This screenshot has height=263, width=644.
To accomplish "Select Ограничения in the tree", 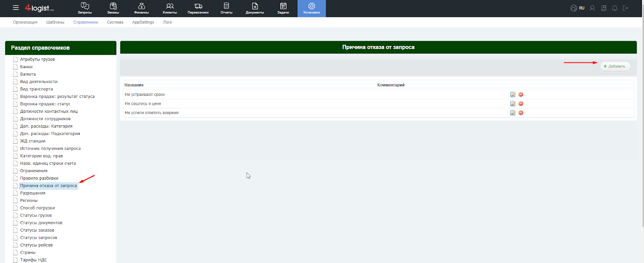I will click(34, 171).
